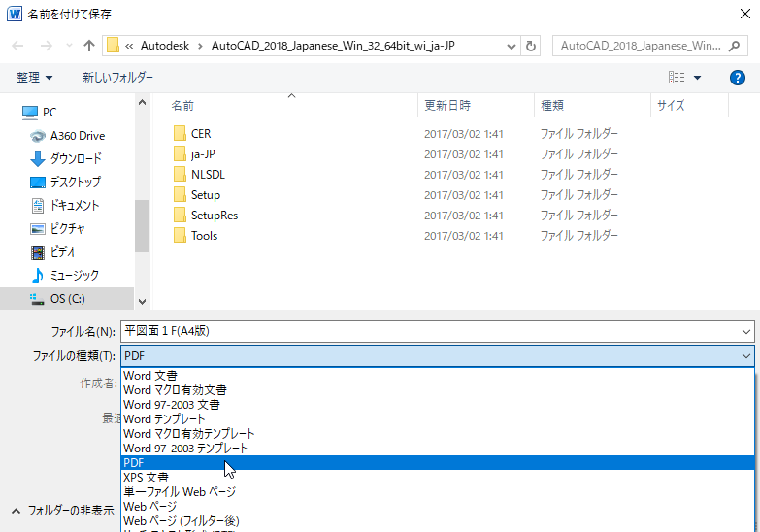This screenshot has height=532, width=760.
Task: Sort by サイズ column header
Action: click(671, 106)
